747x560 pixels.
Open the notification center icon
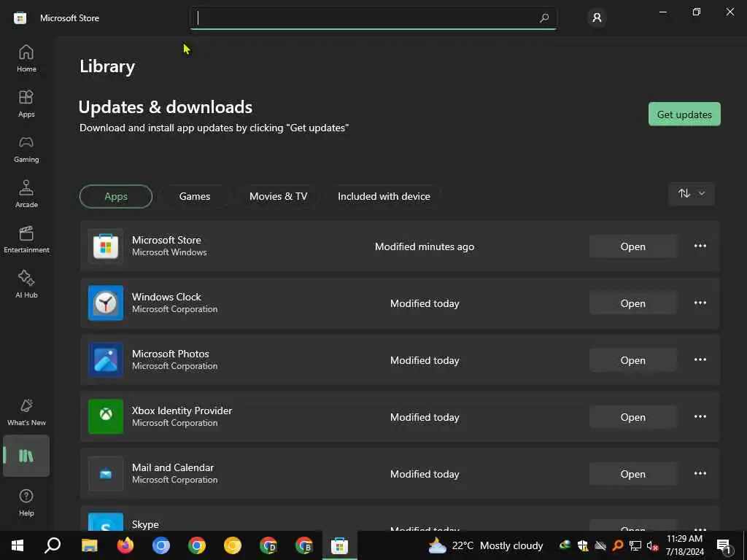pos(724,545)
